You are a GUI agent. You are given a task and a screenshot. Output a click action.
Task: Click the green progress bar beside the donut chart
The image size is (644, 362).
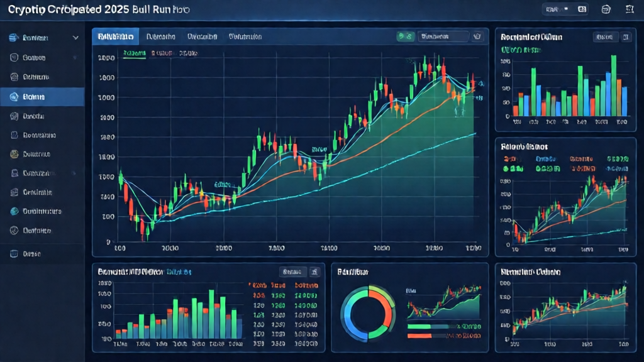(428, 327)
